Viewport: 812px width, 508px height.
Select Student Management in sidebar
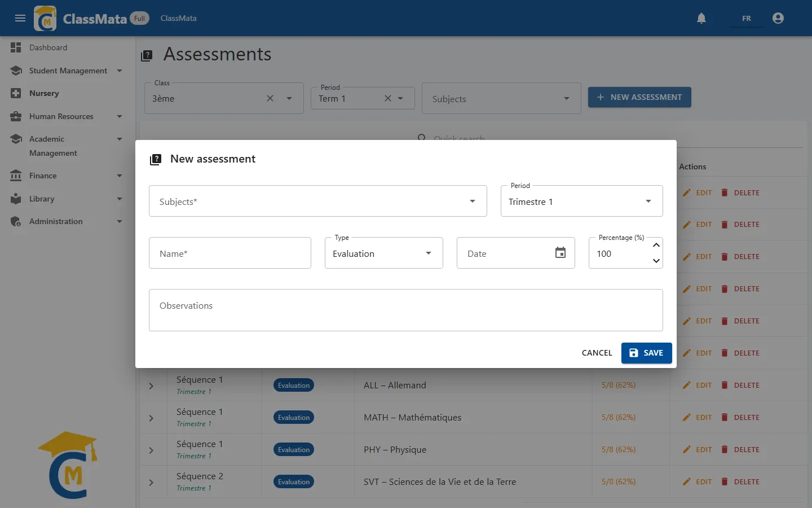tap(68, 71)
